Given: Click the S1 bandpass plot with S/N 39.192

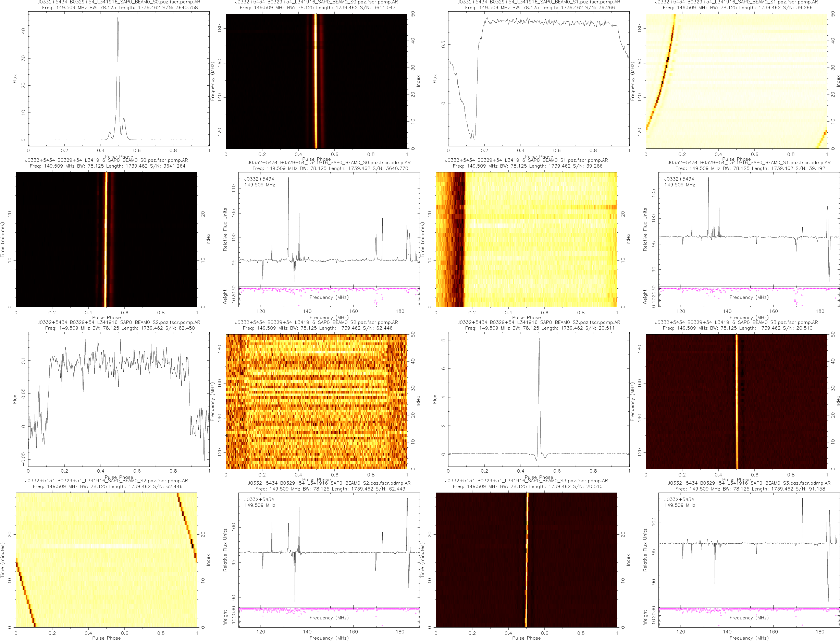Looking at the screenshot, I should click(749, 229).
